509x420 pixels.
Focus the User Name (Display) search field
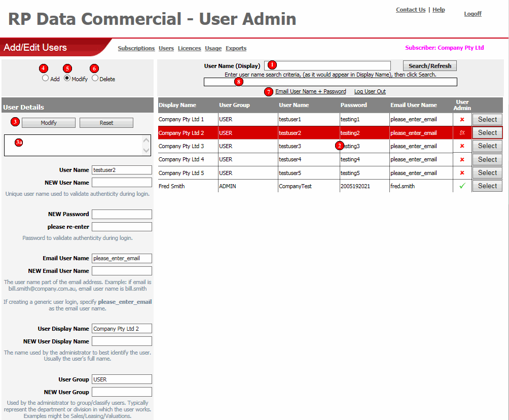pos(328,65)
